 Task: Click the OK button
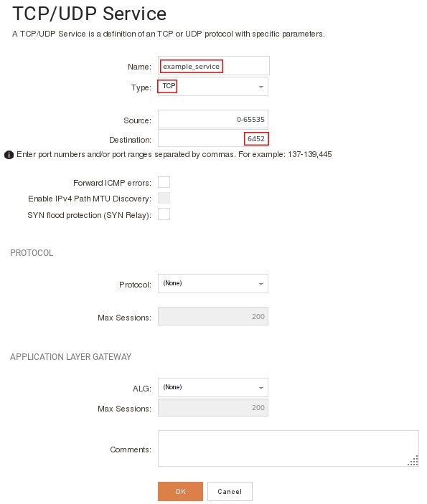coord(181,492)
